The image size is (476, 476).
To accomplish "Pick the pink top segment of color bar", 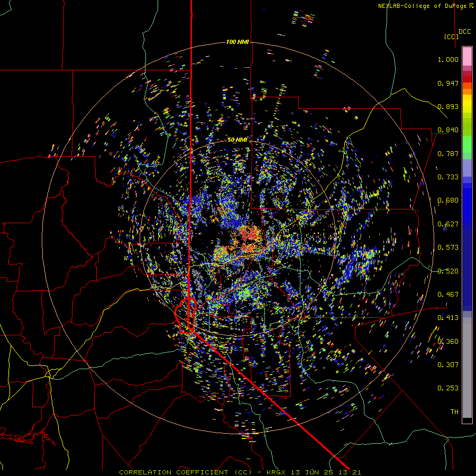I will 467,56.
